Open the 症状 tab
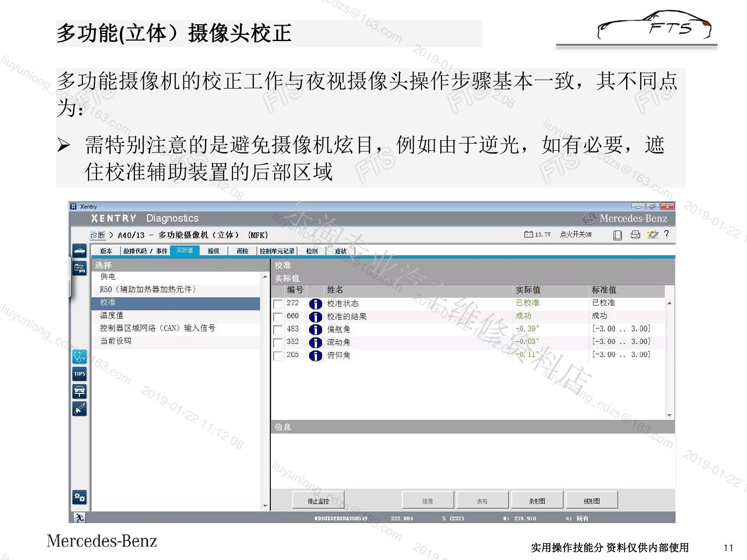 point(341,251)
